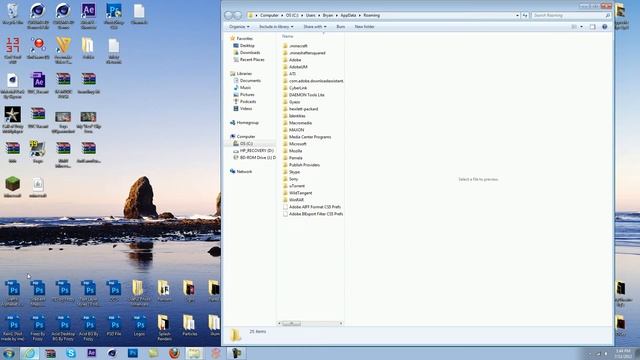
Task: Open Skype from the taskbar
Action: pos(71,353)
